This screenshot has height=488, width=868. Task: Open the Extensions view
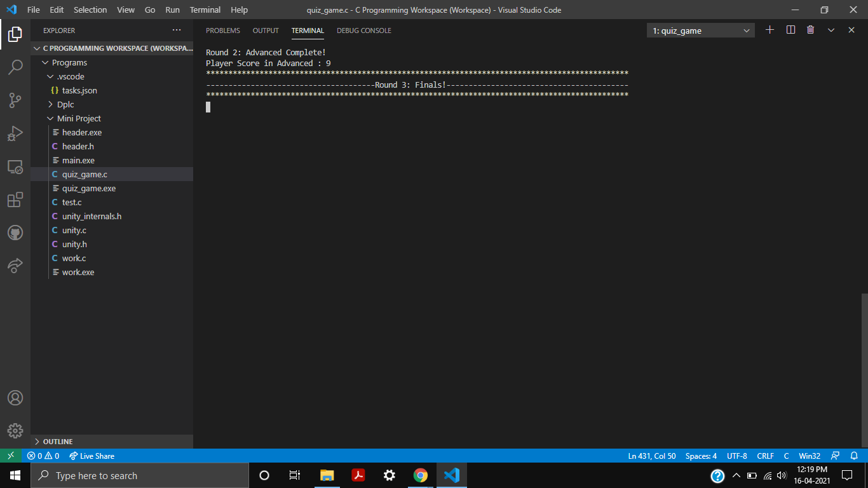15,200
